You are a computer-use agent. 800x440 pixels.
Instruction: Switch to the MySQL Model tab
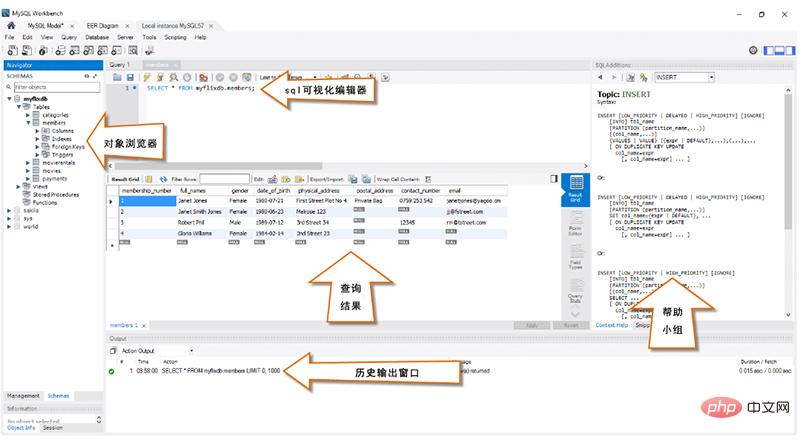tap(45, 26)
